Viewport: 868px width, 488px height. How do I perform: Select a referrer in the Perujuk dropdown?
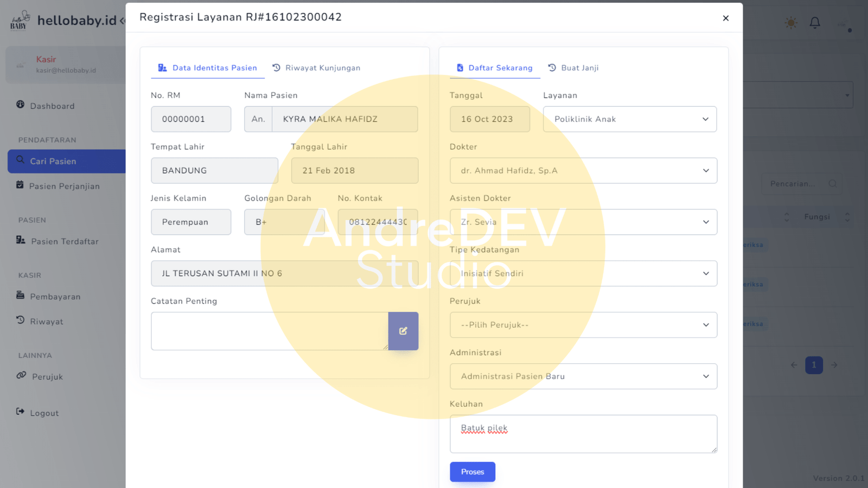point(583,325)
